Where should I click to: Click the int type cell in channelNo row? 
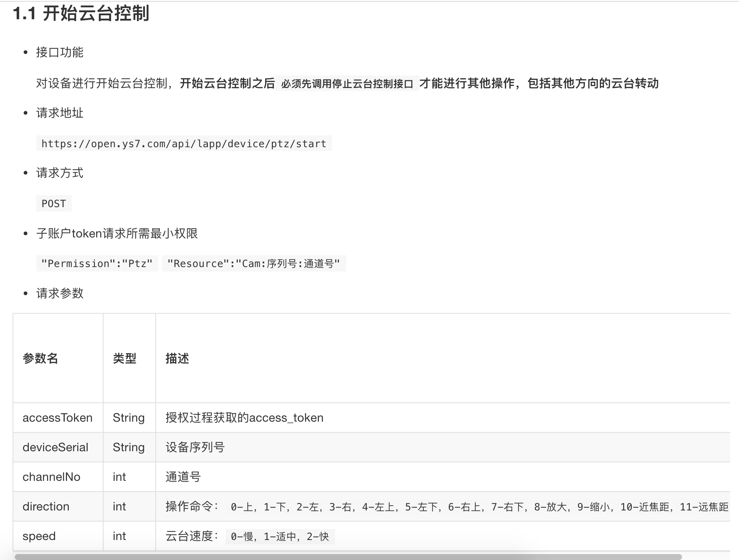129,477
